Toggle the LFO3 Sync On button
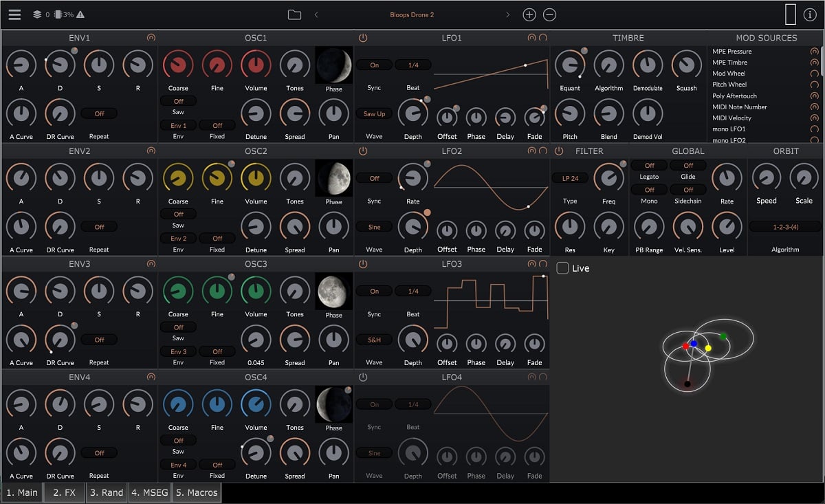Image resolution: width=825 pixels, height=504 pixels. (374, 291)
